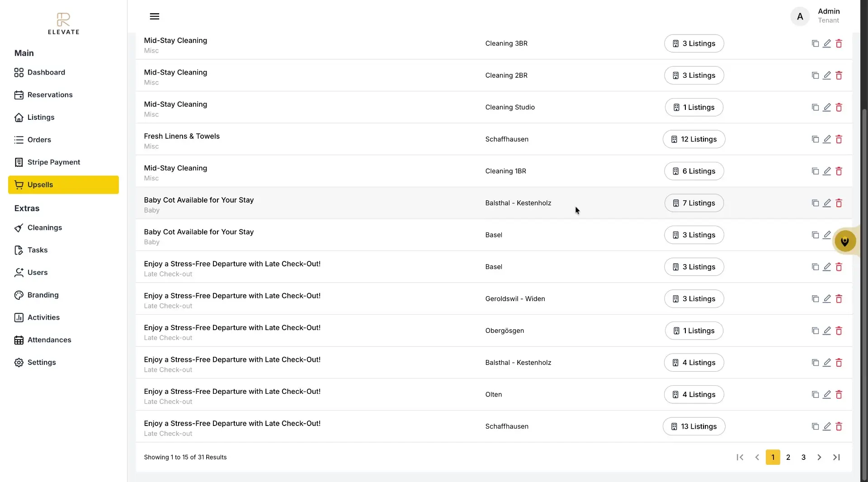The height and width of the screenshot is (482, 868).
Task: Open the hamburger navigation menu
Action: (x=155, y=16)
